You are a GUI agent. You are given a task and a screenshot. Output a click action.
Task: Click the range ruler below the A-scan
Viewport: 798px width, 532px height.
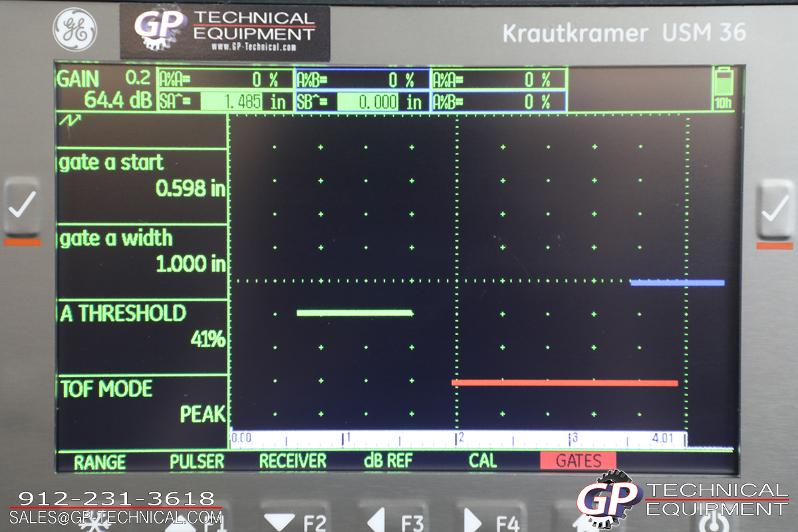pos(458,440)
